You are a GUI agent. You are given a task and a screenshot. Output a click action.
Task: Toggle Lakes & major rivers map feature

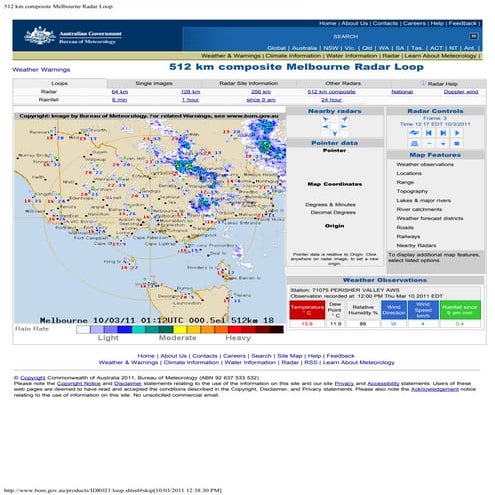click(x=423, y=200)
